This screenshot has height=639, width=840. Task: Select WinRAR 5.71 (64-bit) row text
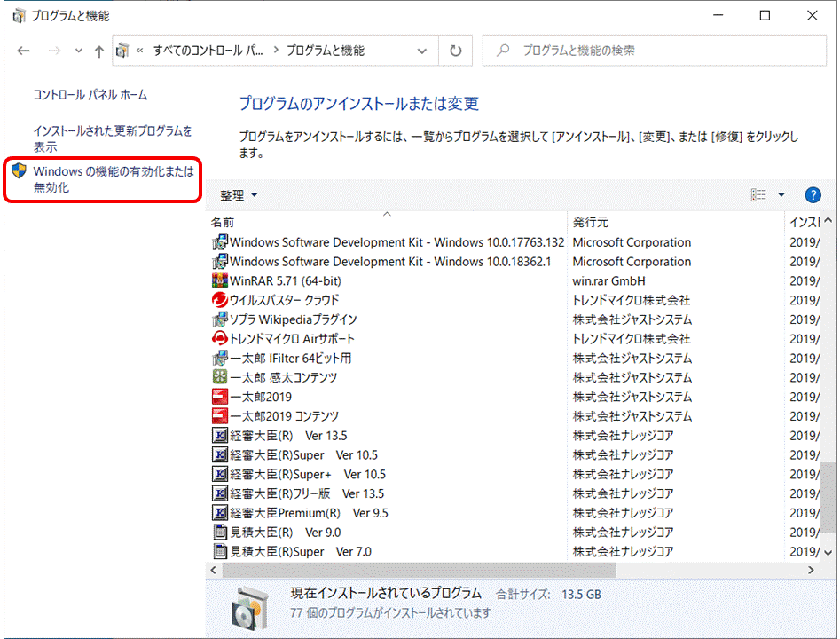click(x=286, y=281)
